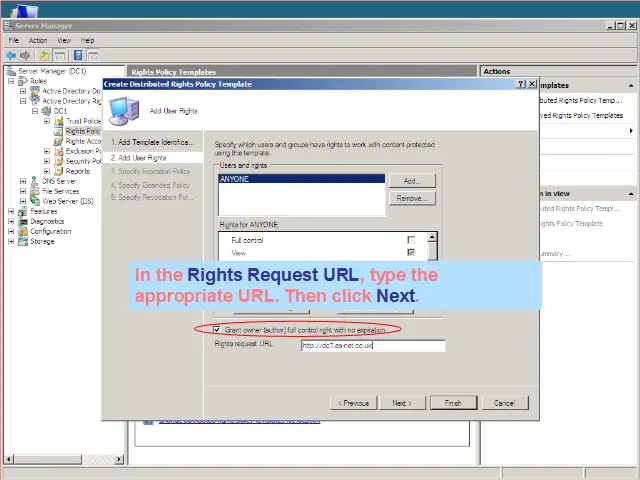Click the Back arrow toolbar icon
The width and height of the screenshot is (640, 480).
pyautogui.click(x=11, y=56)
